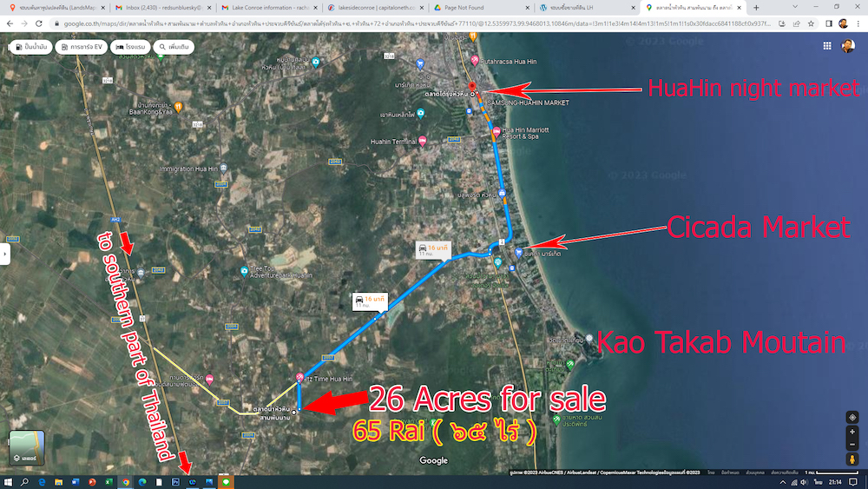Click the Immigration Hua Hin marker
This screenshot has width=868, height=489.
point(223,168)
